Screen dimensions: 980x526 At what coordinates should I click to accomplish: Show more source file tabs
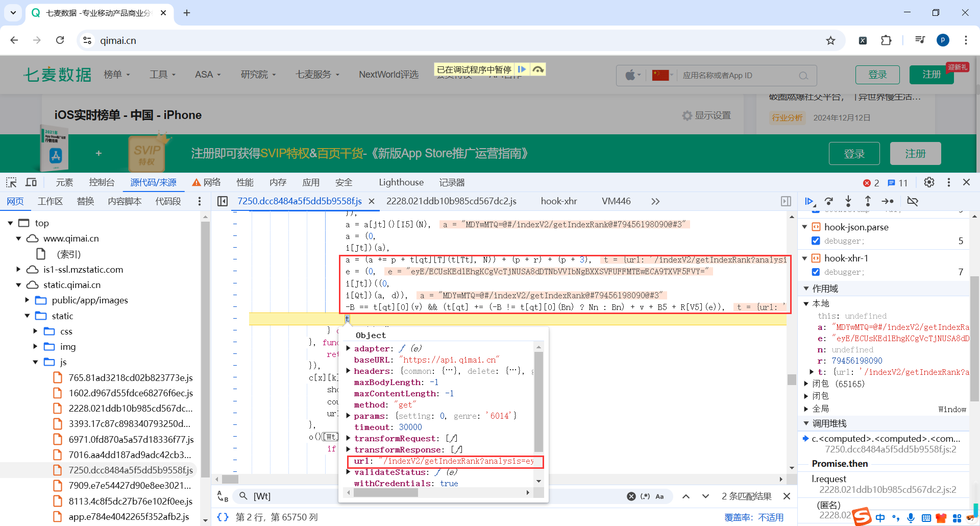[x=655, y=201]
